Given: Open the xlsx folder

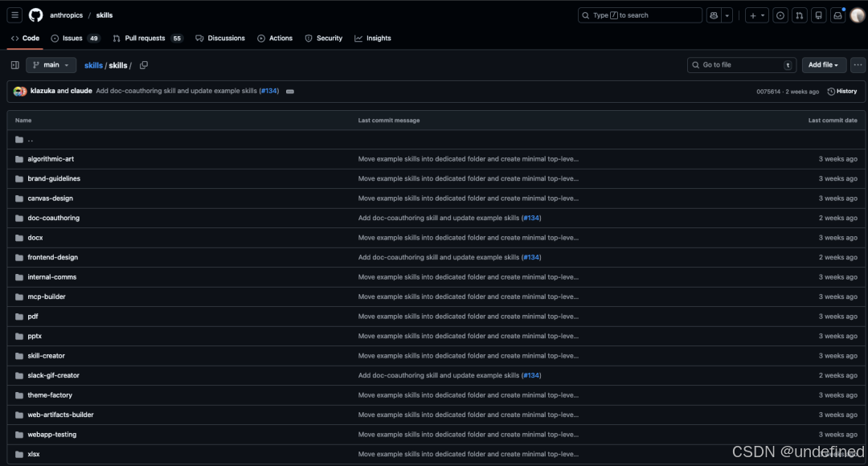Looking at the screenshot, I should point(33,455).
